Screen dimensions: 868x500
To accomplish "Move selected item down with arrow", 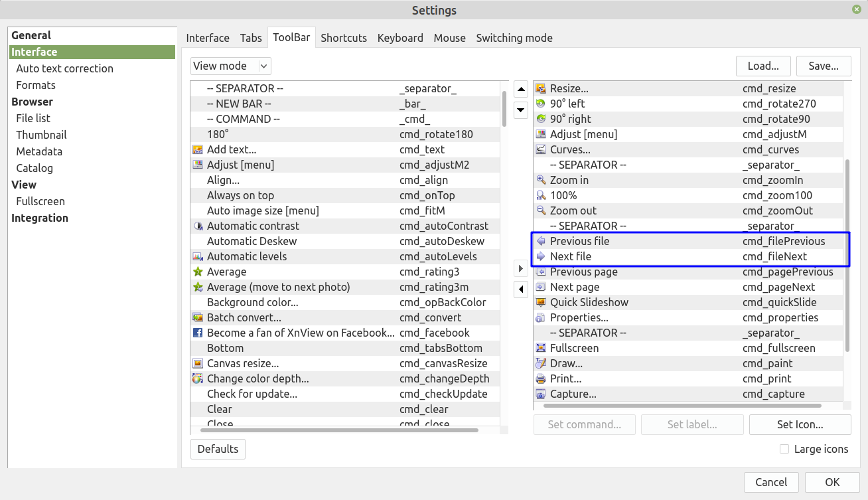I will [521, 110].
